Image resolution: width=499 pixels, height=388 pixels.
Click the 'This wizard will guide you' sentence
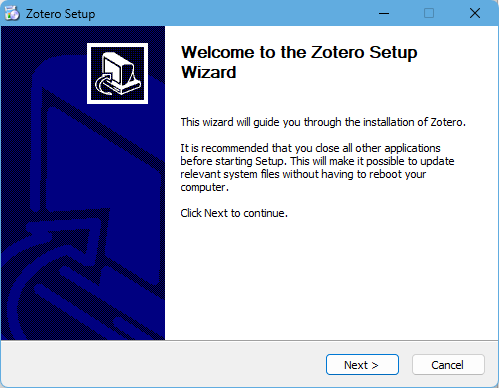tap(323, 122)
